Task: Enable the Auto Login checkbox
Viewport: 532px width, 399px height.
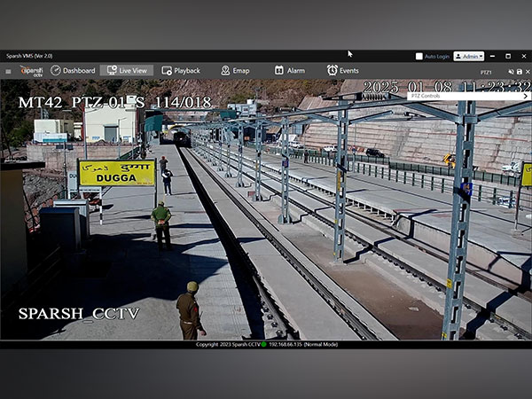Action: coord(419,57)
